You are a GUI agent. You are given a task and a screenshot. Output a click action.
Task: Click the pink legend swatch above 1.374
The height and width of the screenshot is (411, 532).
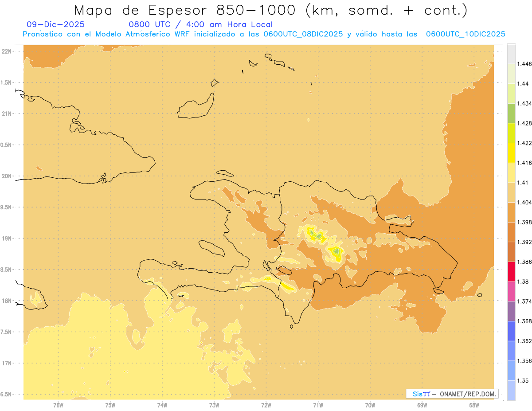511,291
